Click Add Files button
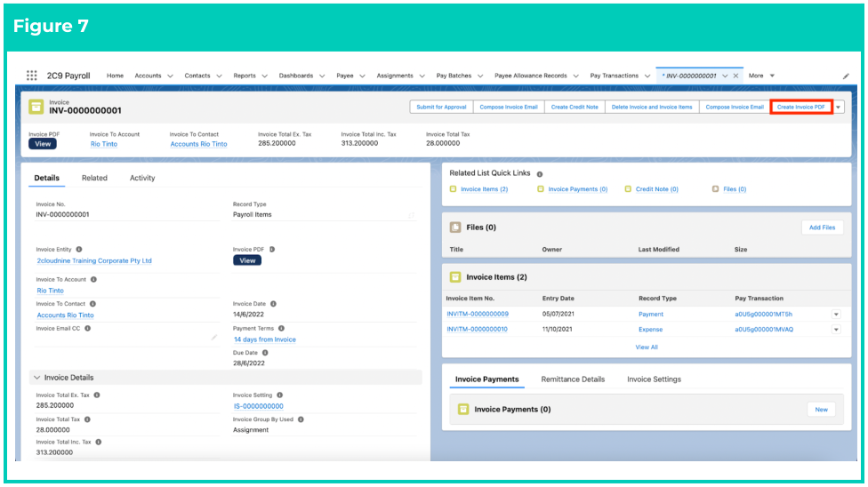Screen dimensions: 868x487 [x=822, y=228]
